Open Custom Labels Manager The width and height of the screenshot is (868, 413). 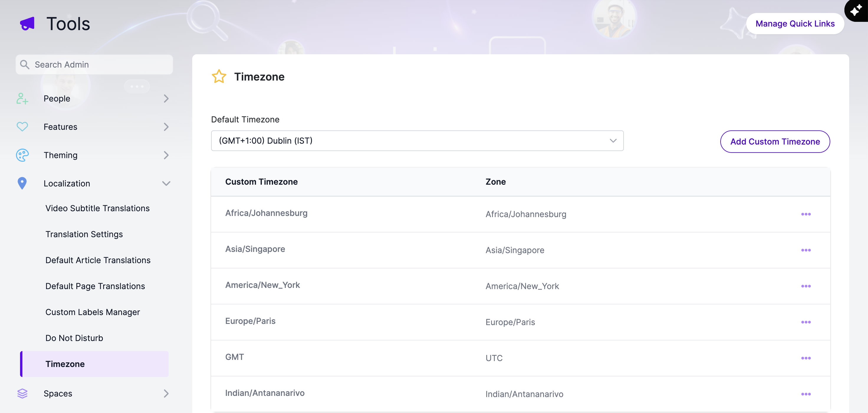[93, 312]
